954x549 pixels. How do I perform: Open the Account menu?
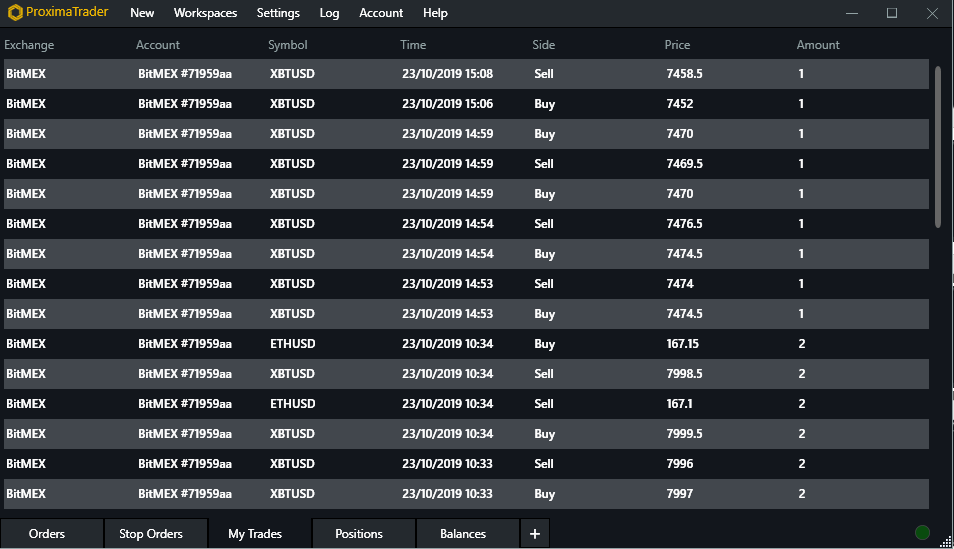(x=381, y=13)
